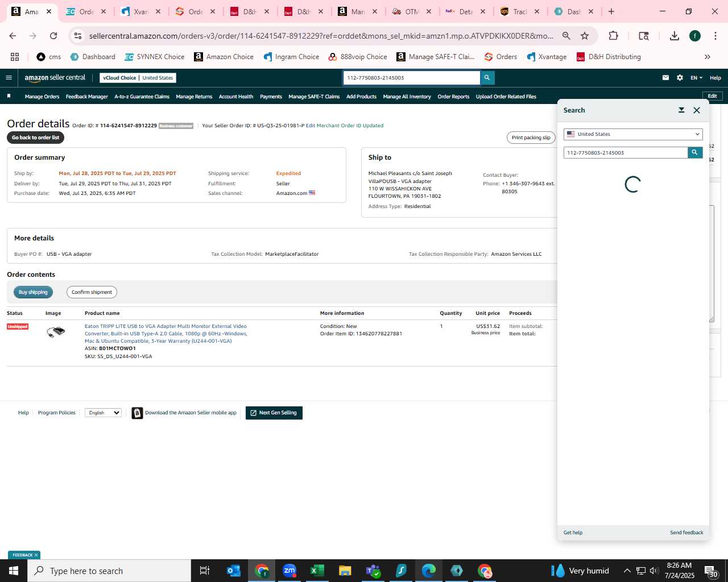728x582 pixels.
Task: Open the Amazon Choice bookmark
Action: (224, 57)
